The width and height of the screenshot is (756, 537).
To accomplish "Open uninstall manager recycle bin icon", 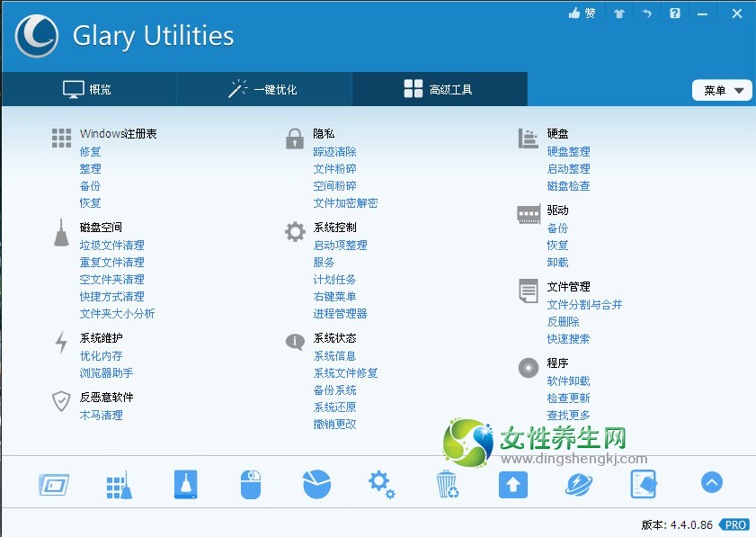I will (x=448, y=485).
